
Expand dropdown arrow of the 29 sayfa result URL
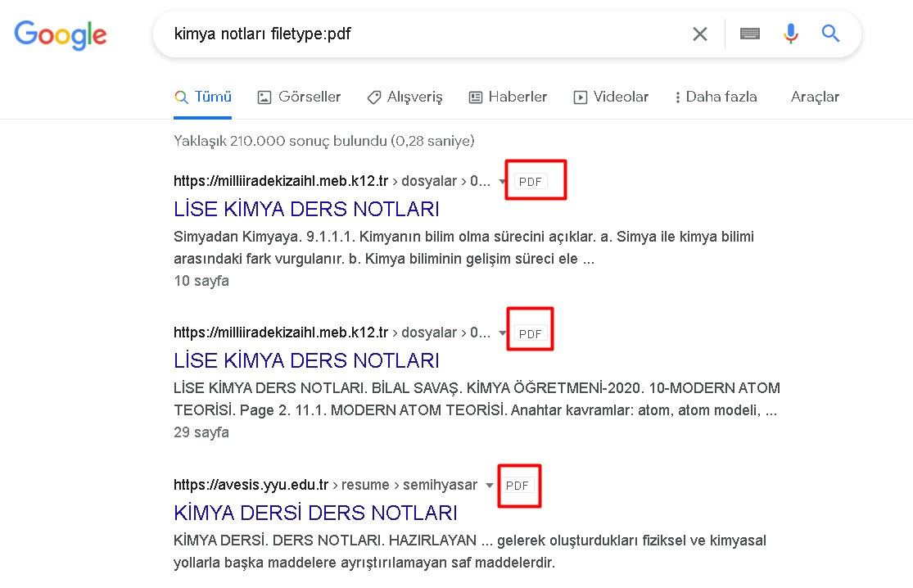point(502,333)
